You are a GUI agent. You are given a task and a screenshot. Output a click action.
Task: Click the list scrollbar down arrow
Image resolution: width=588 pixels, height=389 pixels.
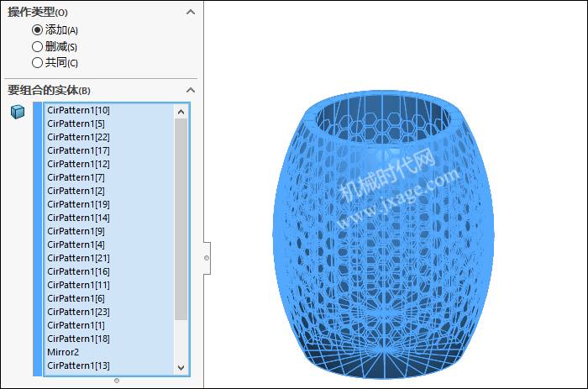tap(181, 368)
